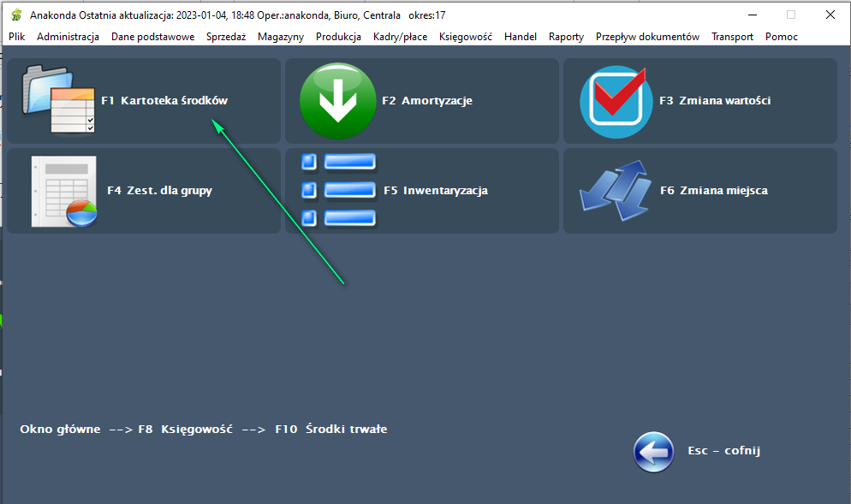Open the Zest. dla grupy report icon

pyautogui.click(x=64, y=192)
